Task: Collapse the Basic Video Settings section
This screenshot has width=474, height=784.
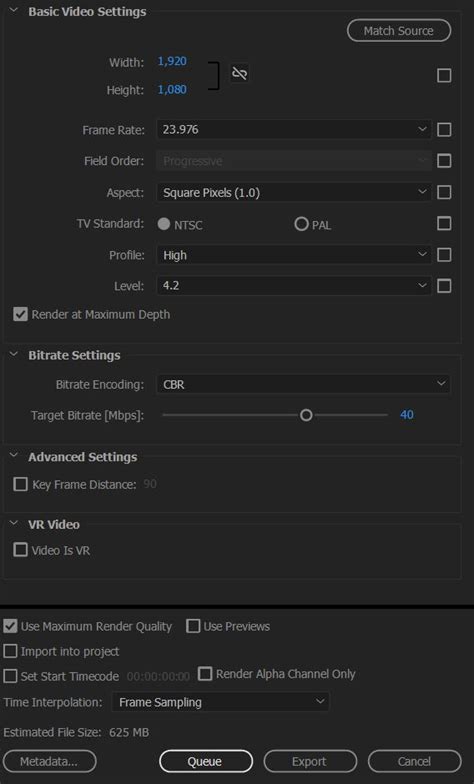Action: coord(14,11)
